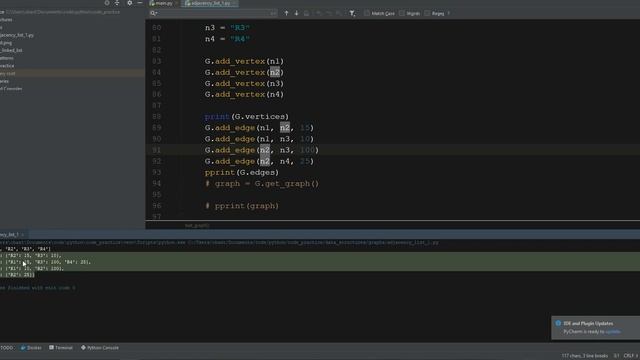The width and height of the screenshot is (640, 360).
Task: Click the line 'G.add_edge(n2, n3, 100)'
Action: (x=262, y=150)
